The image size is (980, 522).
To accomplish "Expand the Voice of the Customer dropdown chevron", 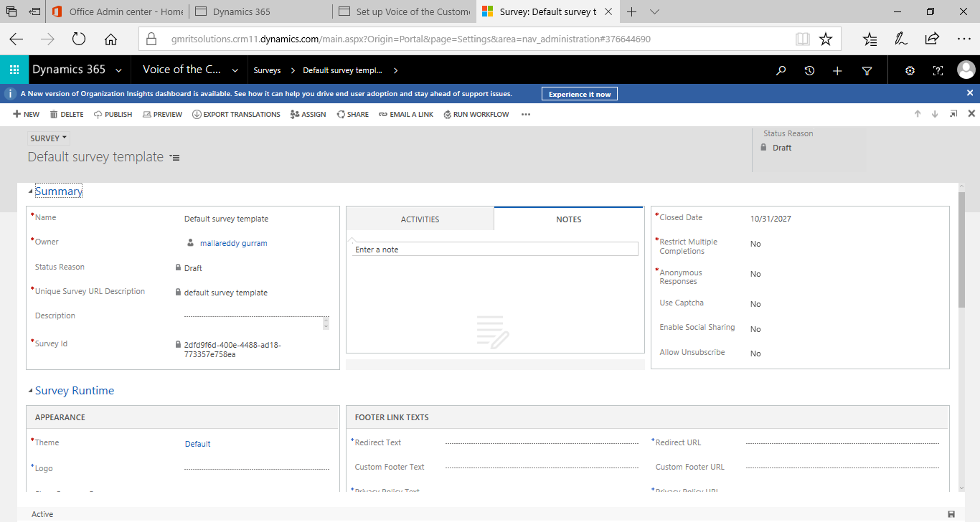I will [235, 70].
